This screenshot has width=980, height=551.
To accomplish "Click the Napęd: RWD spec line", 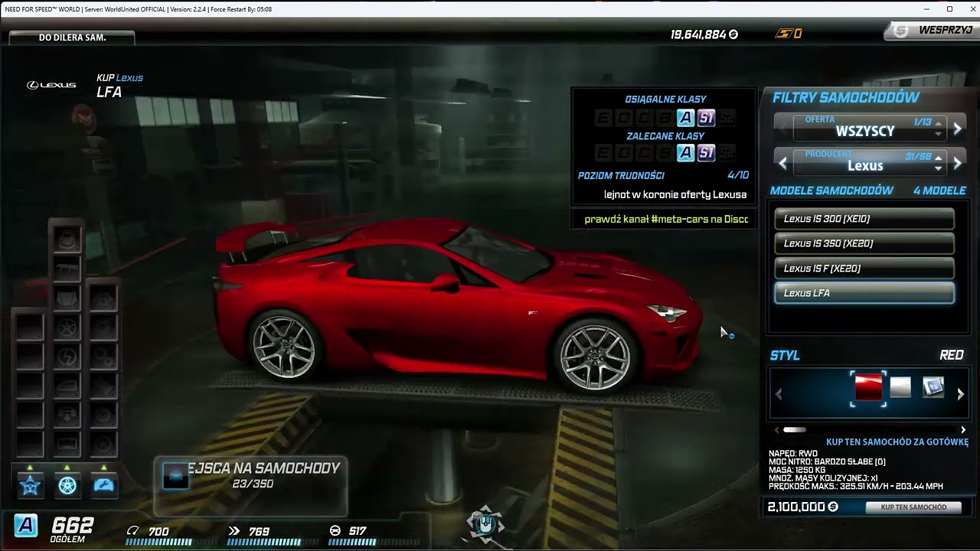I will 793,454.
